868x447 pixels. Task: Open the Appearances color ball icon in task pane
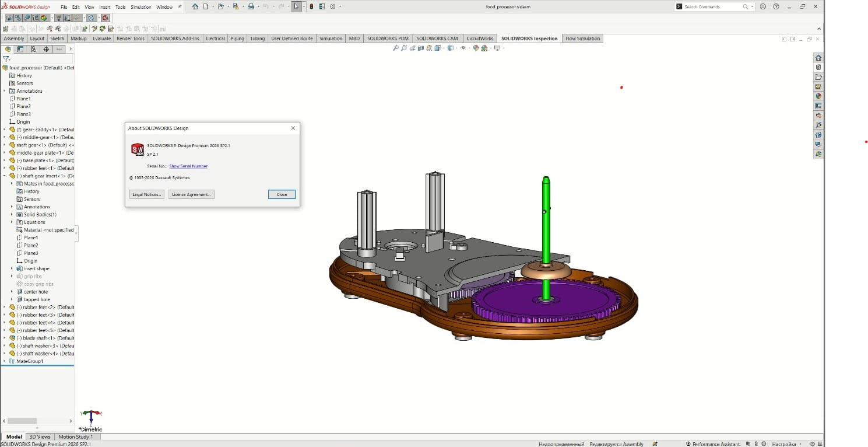818,96
